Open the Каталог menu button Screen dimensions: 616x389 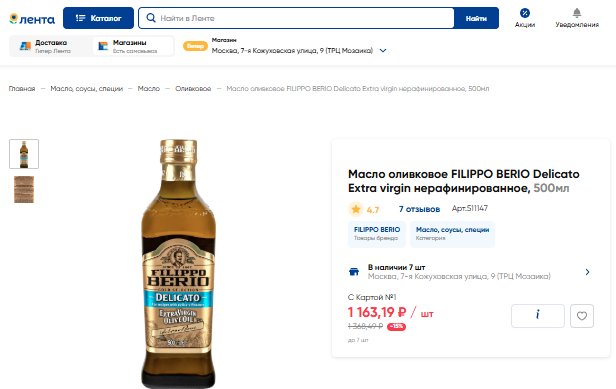(98, 18)
